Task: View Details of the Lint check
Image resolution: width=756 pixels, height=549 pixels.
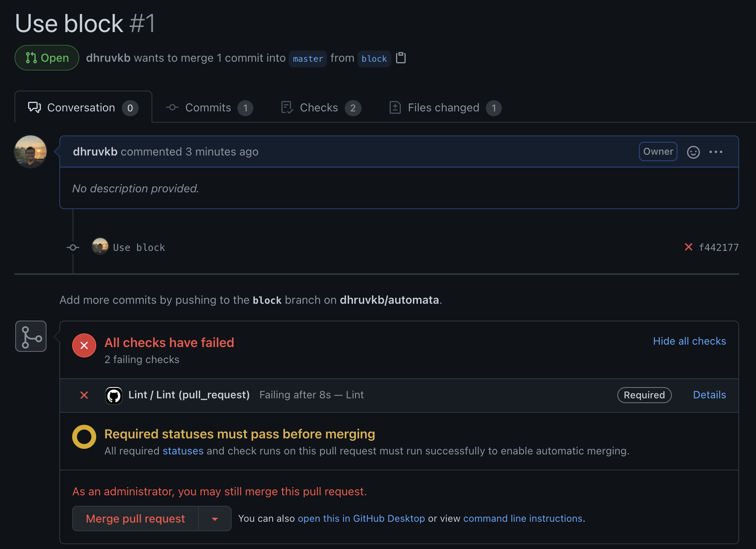Action: [709, 395]
